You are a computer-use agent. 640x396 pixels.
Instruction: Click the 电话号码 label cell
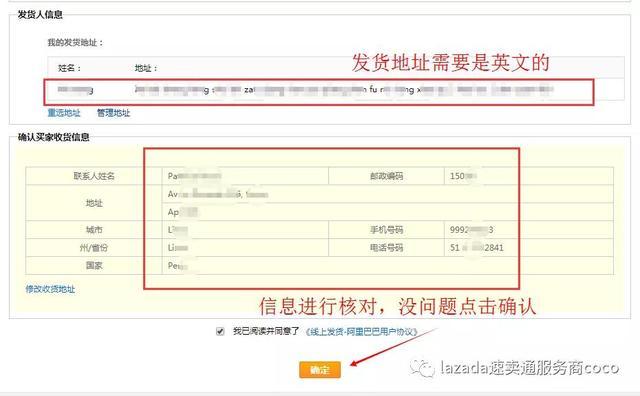386,247
